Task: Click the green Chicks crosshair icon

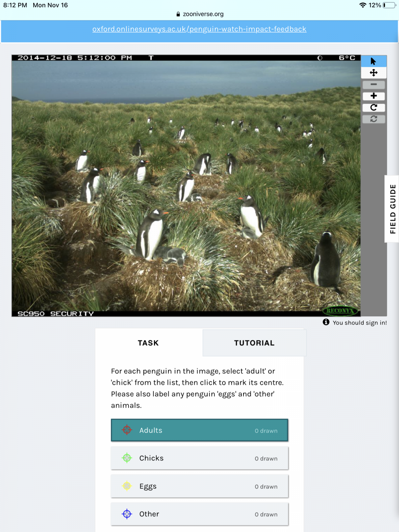Action: click(x=127, y=458)
